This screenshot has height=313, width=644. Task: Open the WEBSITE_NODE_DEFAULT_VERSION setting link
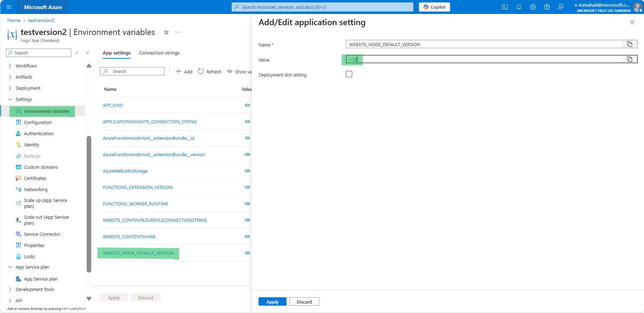pyautogui.click(x=138, y=253)
